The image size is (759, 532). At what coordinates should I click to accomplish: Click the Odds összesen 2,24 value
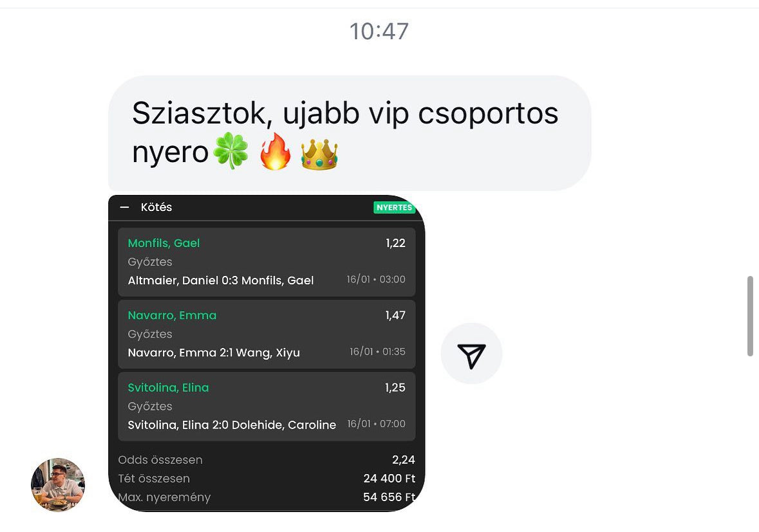403,460
